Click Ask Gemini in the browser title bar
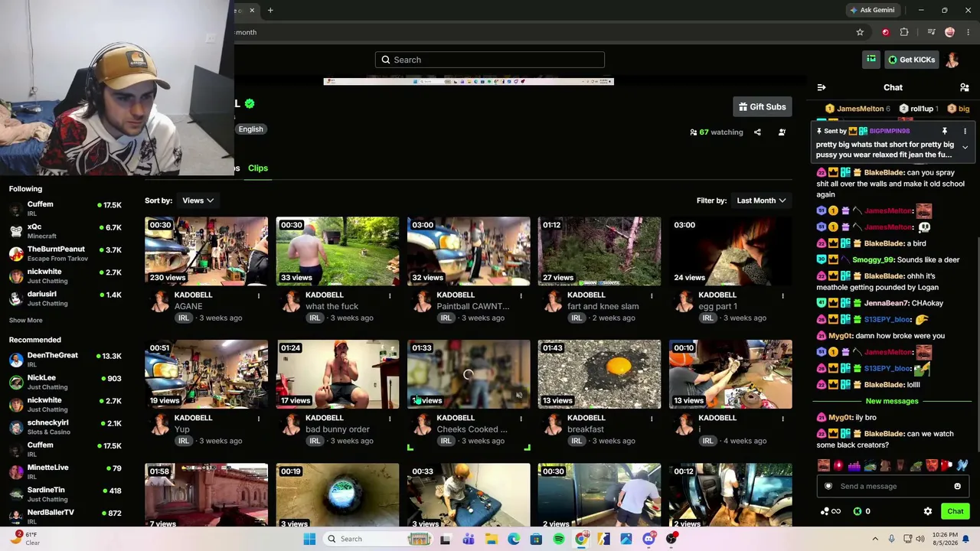The image size is (980, 551). tap(872, 10)
